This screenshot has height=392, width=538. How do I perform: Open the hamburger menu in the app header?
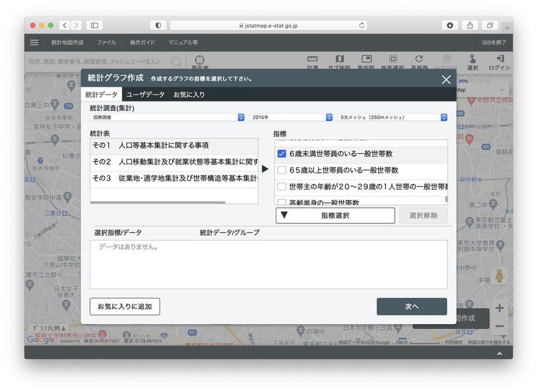(34, 42)
